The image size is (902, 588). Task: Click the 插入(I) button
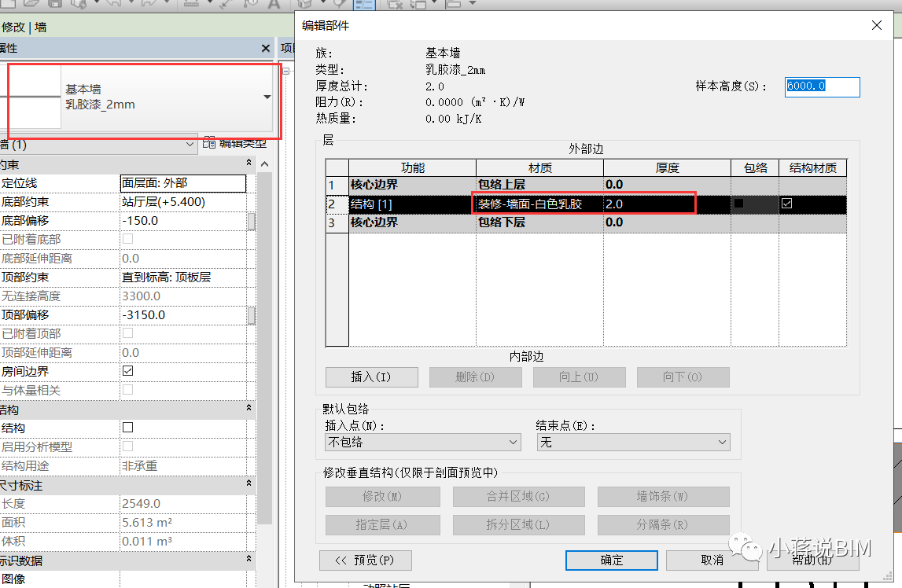pyautogui.click(x=372, y=377)
